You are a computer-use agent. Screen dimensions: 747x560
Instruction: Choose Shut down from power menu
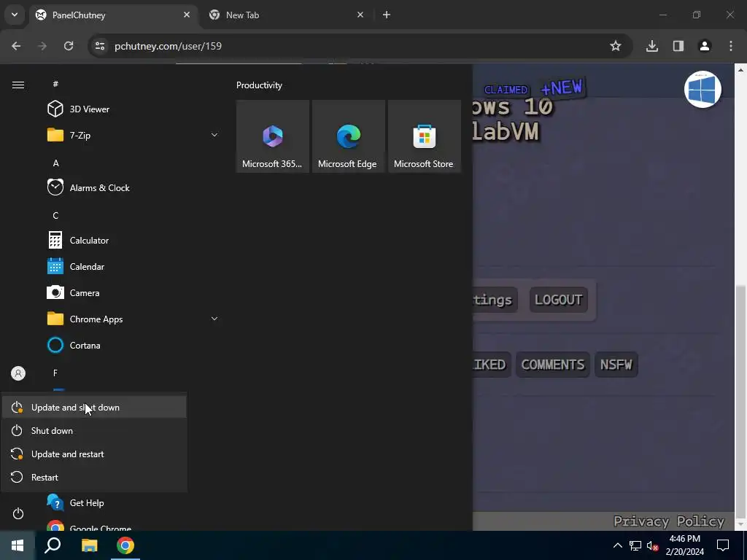click(94, 431)
